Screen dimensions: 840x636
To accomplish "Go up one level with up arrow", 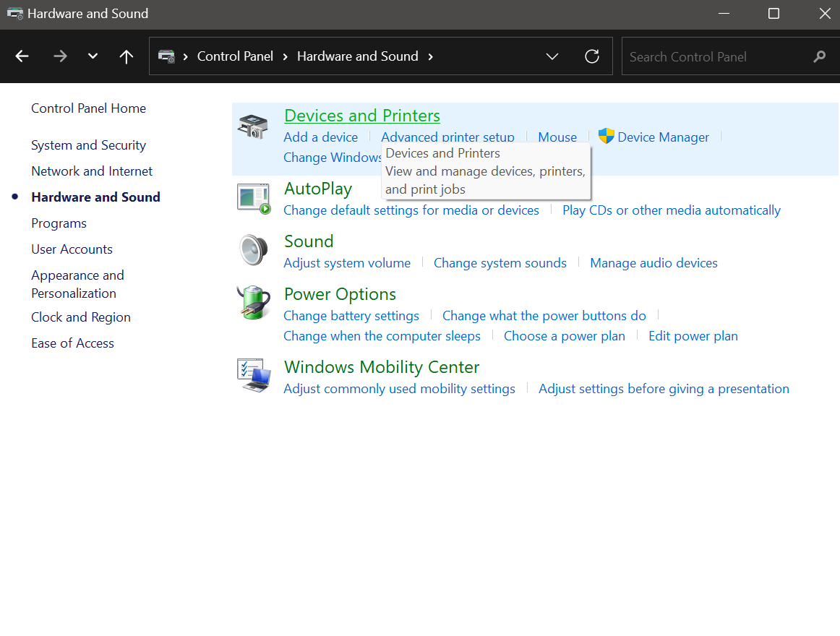I will pos(127,56).
